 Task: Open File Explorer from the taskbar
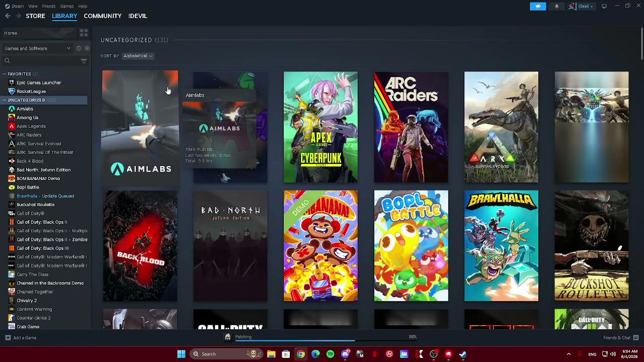271,354
